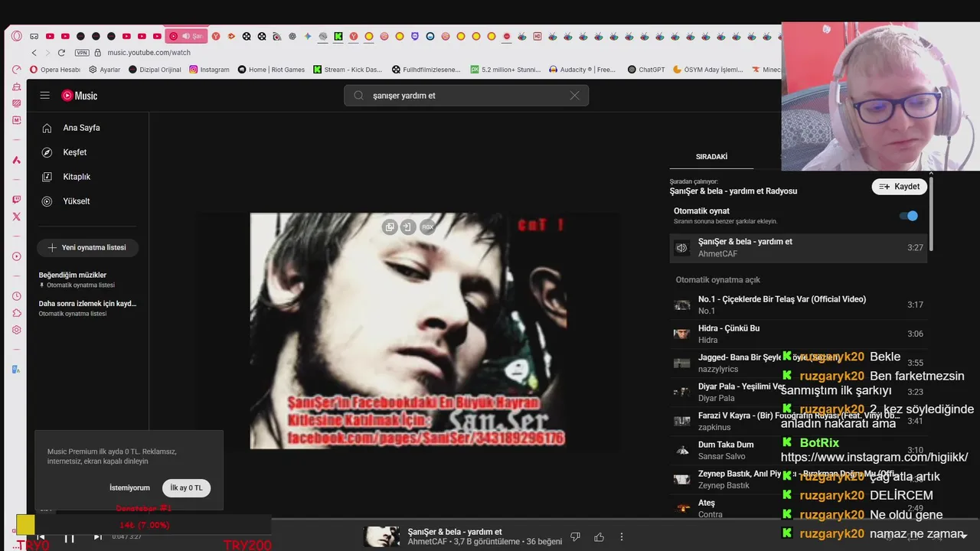Open Home | Riot Games bookmark
Viewport: 980px width, 551px height.
pos(271,70)
